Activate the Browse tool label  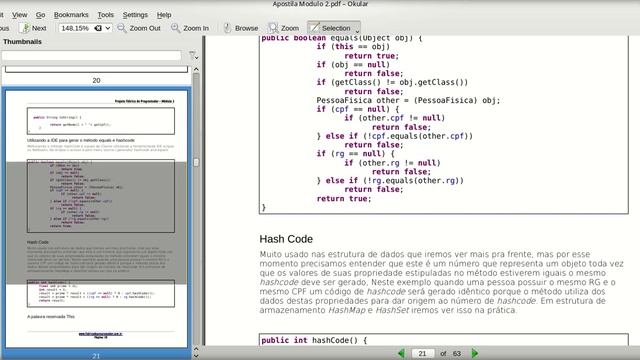coord(247,28)
